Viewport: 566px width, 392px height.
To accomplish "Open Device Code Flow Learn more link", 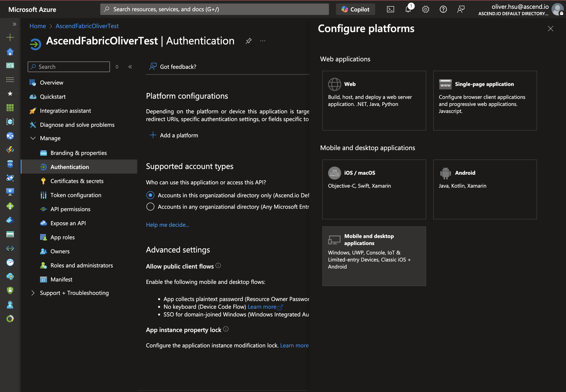I will coord(265,307).
